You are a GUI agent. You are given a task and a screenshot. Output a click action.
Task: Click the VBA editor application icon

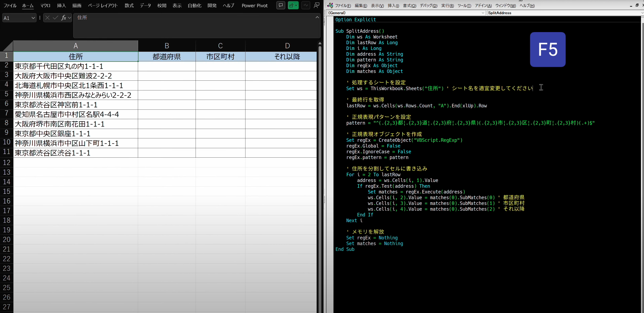[330, 5]
